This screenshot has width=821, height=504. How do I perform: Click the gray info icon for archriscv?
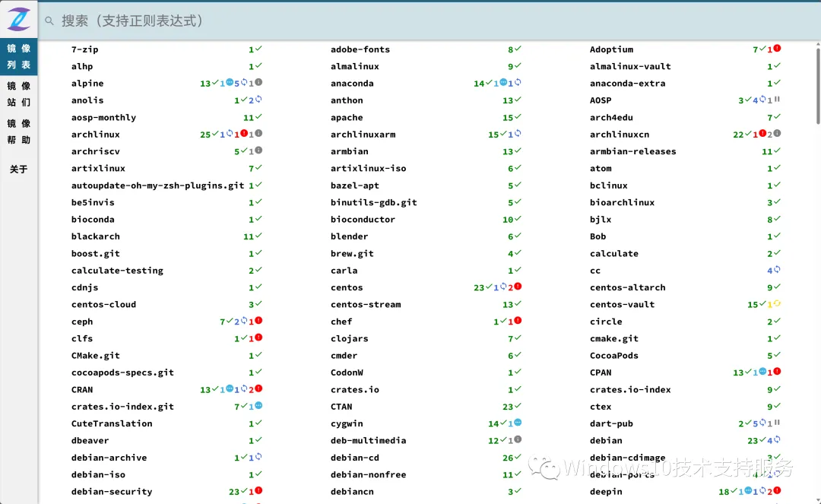pos(258,151)
